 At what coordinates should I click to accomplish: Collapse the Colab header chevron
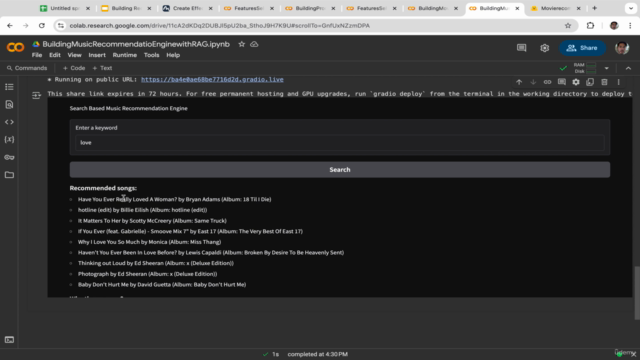[x=629, y=68]
